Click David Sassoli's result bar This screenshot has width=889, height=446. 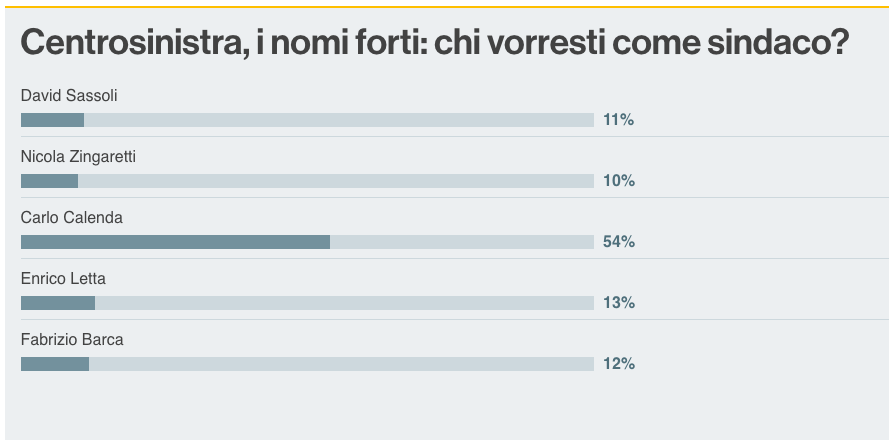(x=307, y=120)
